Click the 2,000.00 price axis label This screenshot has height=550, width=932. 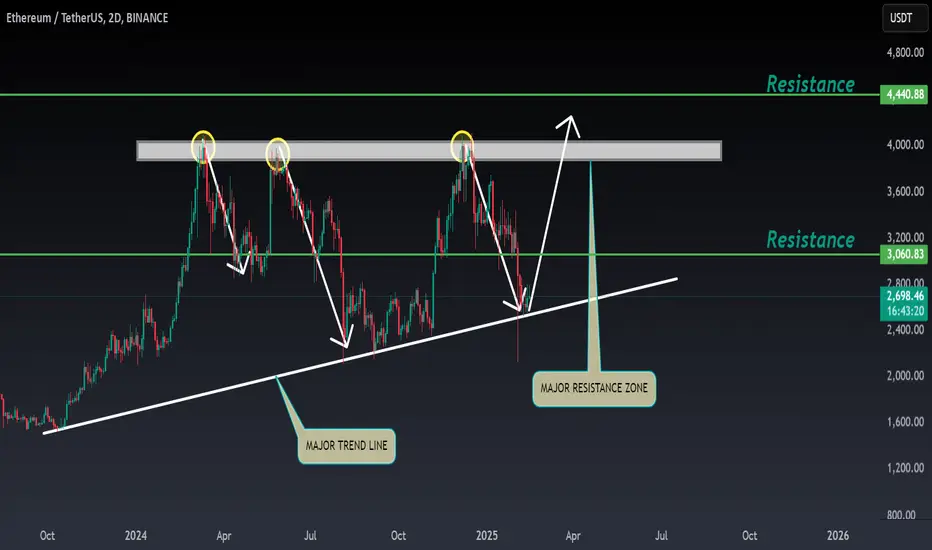[905, 376]
